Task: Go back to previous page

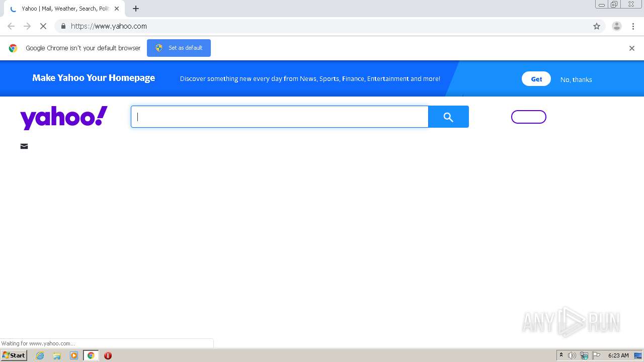Action: point(11,26)
